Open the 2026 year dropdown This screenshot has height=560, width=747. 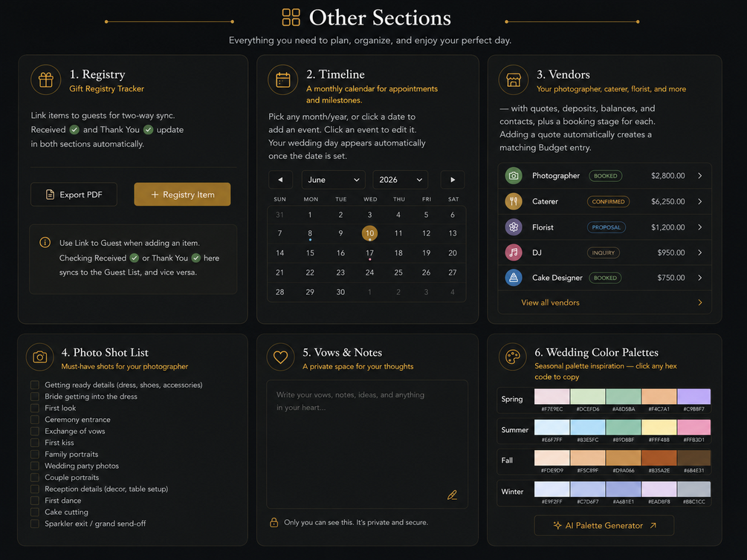[400, 180]
